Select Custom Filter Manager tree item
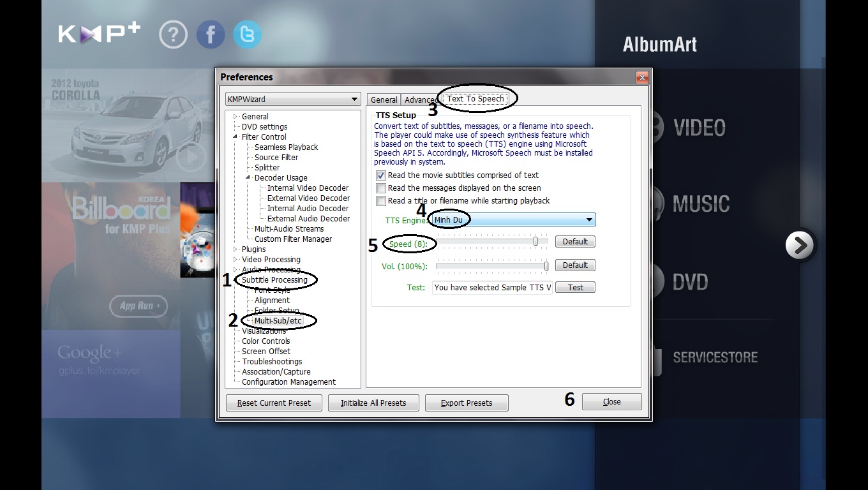 (293, 239)
